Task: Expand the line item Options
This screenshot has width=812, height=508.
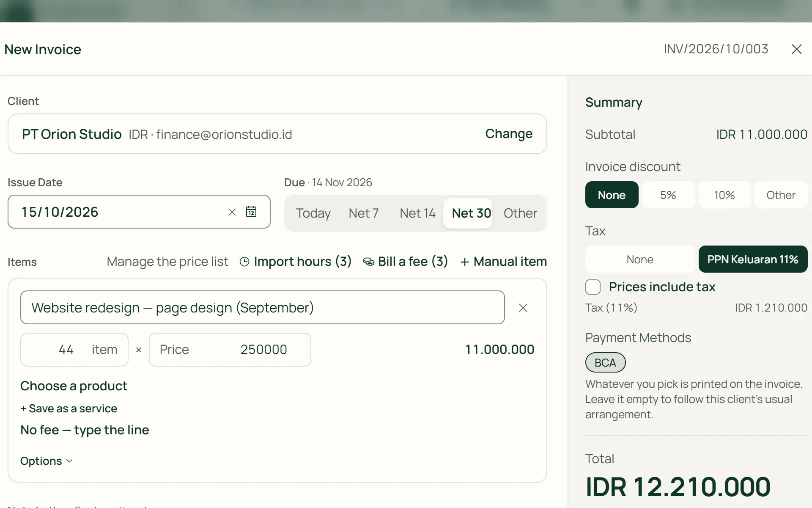Action: click(47, 461)
